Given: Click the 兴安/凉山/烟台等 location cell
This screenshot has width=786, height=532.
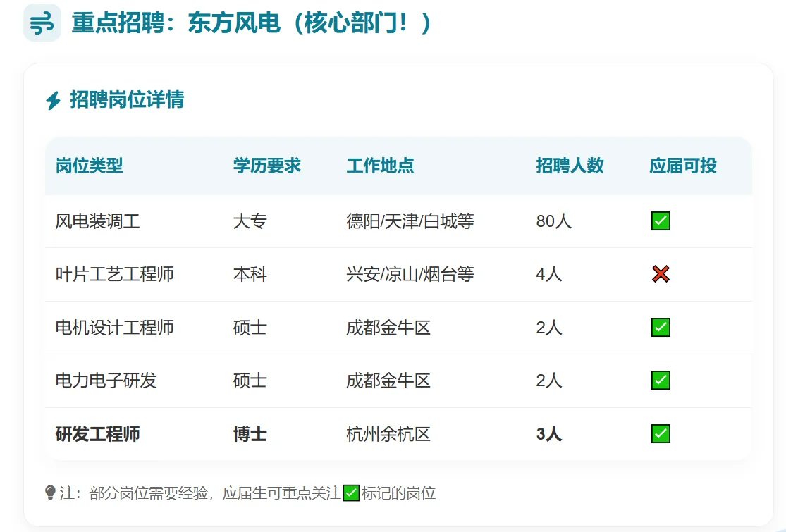Looking at the screenshot, I should pyautogui.click(x=410, y=274).
